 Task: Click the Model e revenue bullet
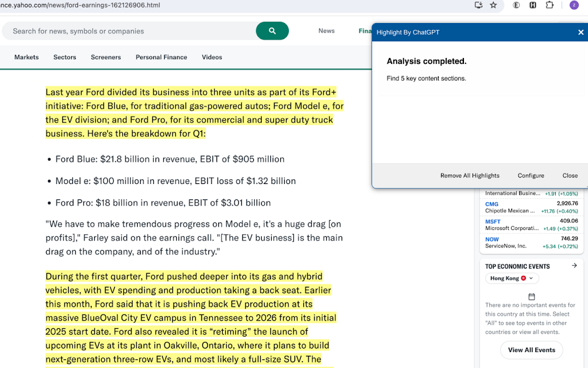176,181
